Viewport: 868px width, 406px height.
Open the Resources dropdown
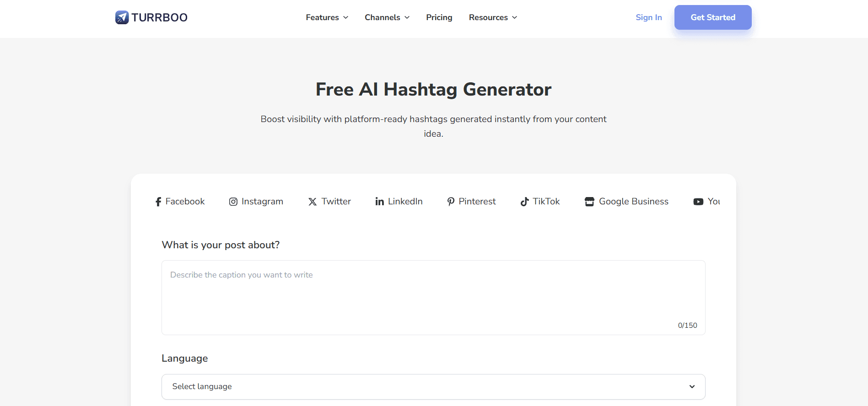493,17
